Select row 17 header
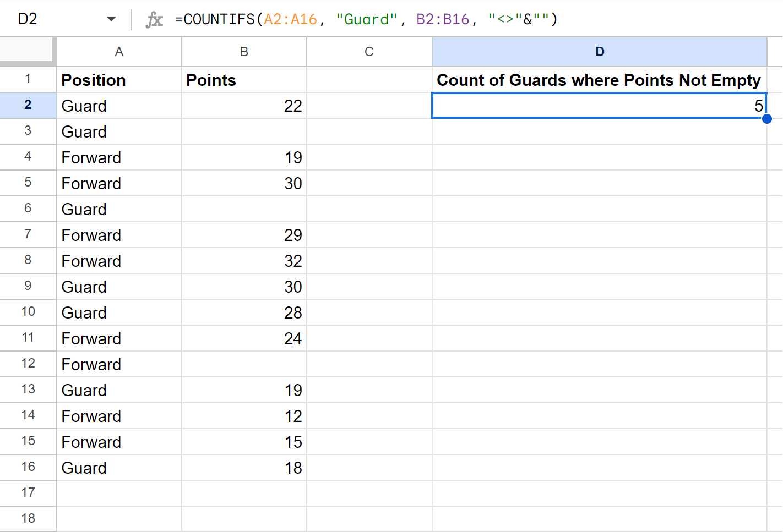783x532 pixels. (28, 493)
